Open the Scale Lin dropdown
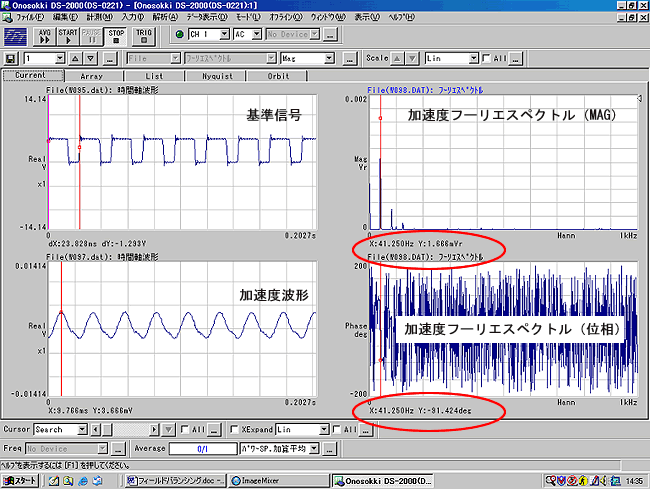650x489 pixels. (474, 58)
